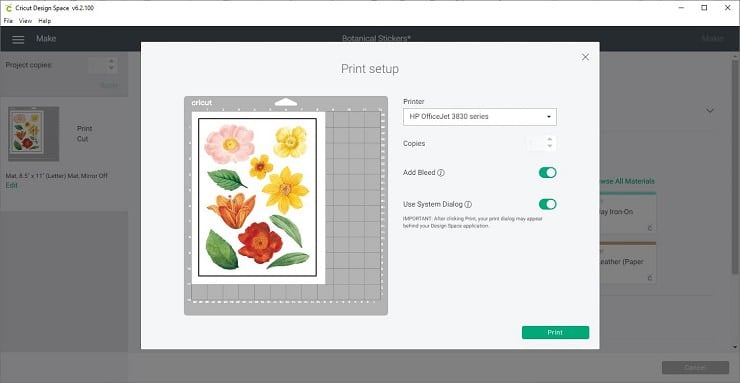Click the green Print button
The width and height of the screenshot is (740, 383).
(x=555, y=333)
